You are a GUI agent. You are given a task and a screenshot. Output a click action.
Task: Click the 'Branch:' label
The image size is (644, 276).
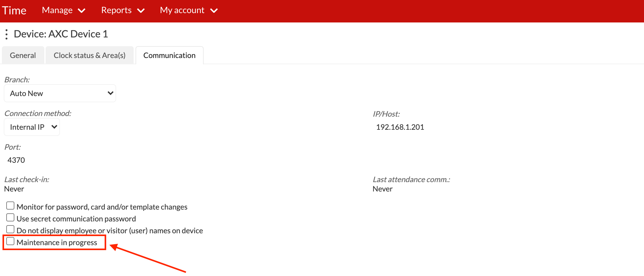click(x=17, y=80)
